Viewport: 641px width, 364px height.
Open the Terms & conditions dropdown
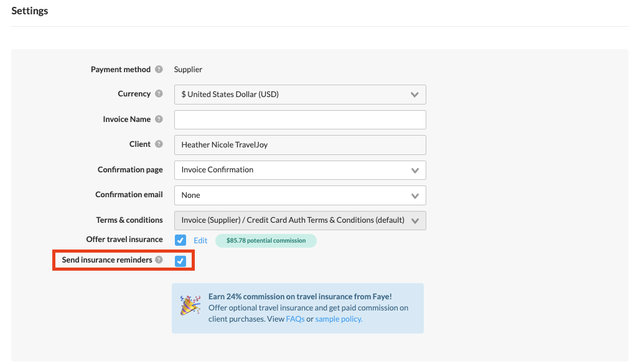300,220
